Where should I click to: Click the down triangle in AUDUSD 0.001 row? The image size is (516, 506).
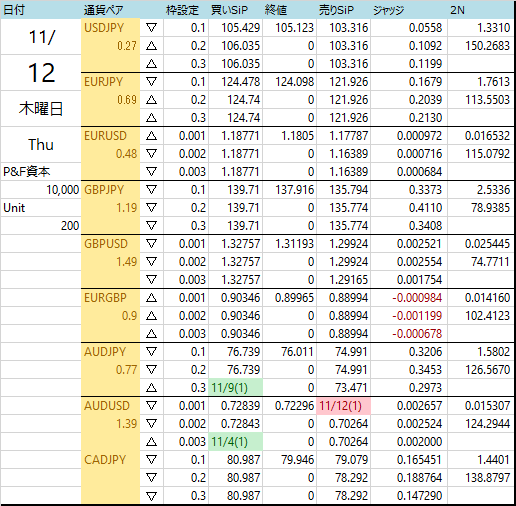[151, 406]
